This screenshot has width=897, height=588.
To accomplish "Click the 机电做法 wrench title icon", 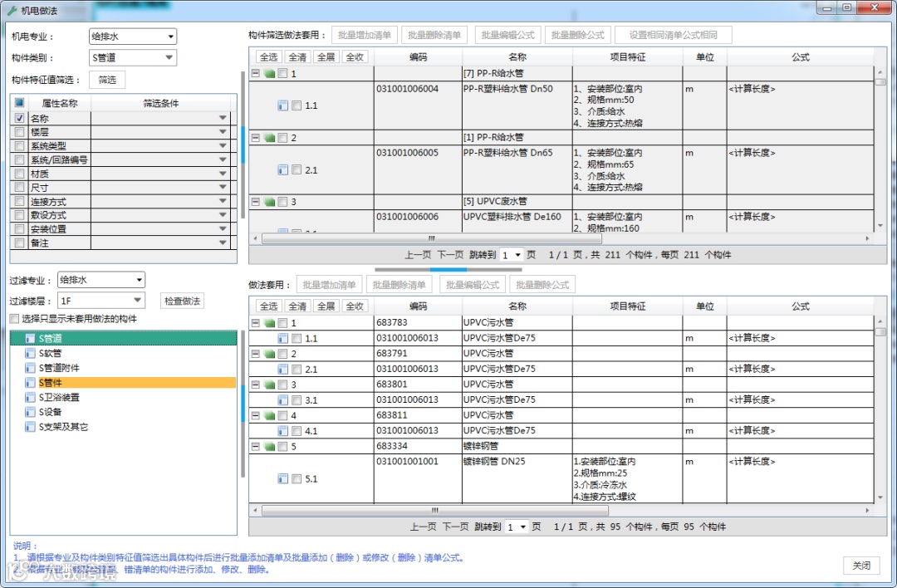I will coord(12,10).
